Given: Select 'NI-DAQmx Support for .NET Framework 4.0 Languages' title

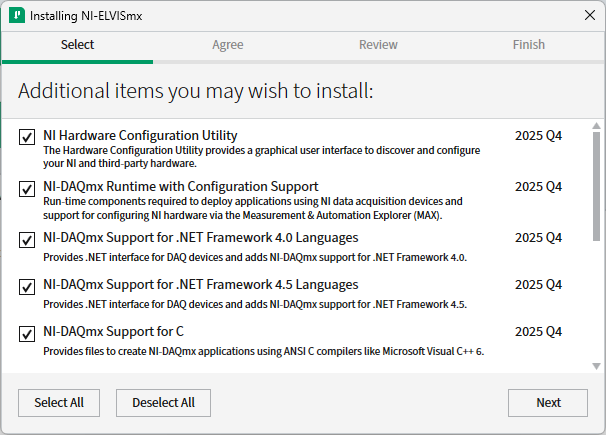Looking at the screenshot, I should pos(201,237).
